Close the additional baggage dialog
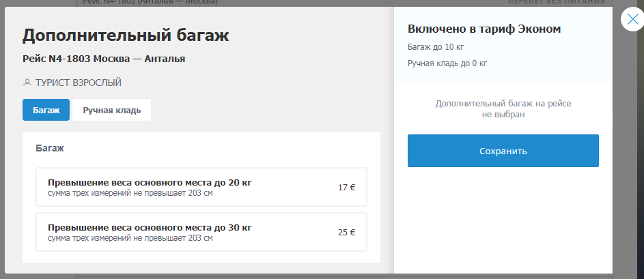Image resolution: width=644 pixels, height=279 pixels. click(632, 19)
